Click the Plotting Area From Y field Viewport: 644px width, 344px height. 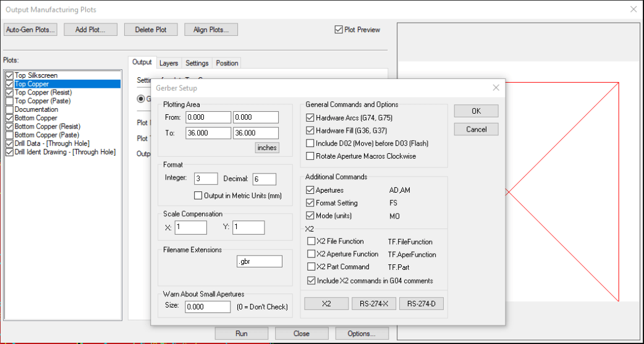(256, 117)
